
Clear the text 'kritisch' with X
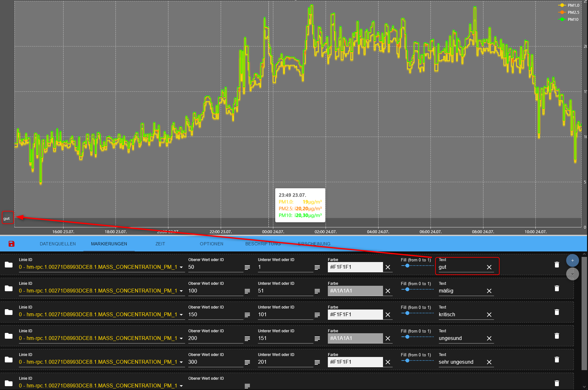click(x=489, y=315)
